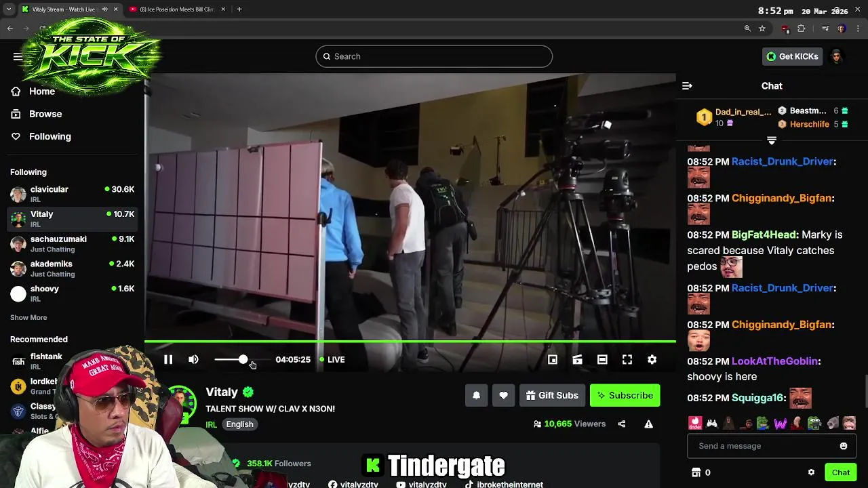This screenshot has width=868, height=488.
Task: Open player settings gear
Action: (652, 360)
